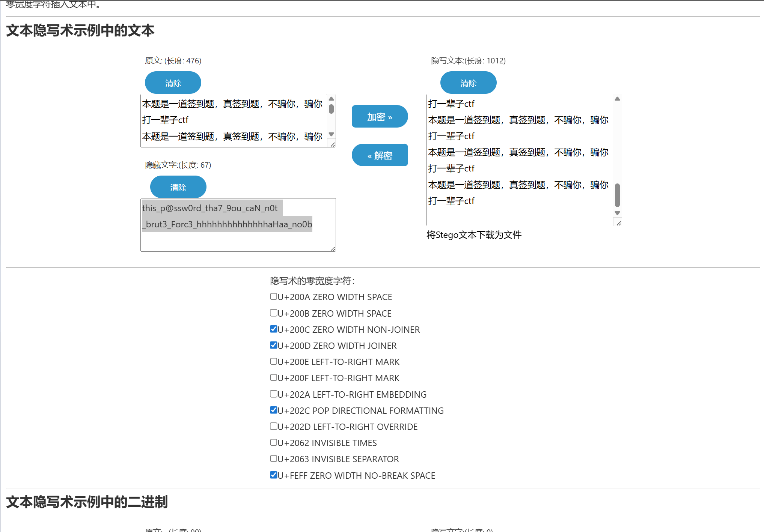Enable U+200E LEFT-TO-RIGHT MARK checkbox

pos(274,361)
